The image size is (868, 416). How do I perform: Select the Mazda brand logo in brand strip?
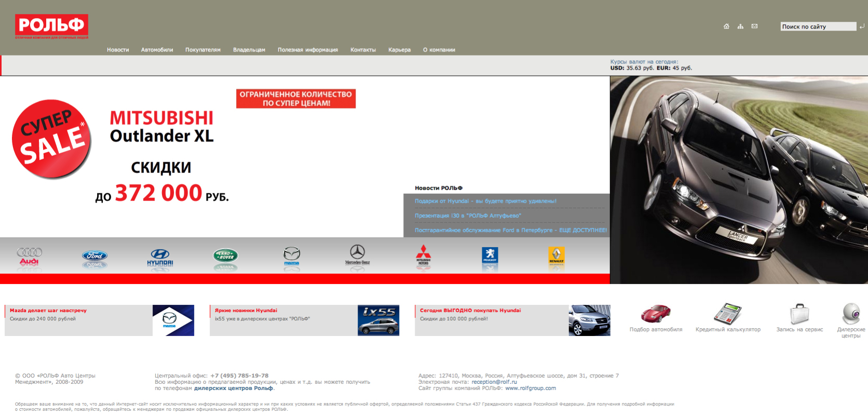(x=292, y=256)
